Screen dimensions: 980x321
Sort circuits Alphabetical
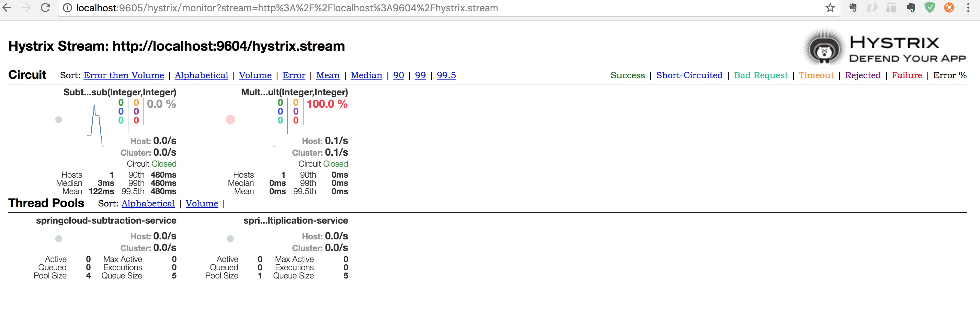tap(201, 75)
